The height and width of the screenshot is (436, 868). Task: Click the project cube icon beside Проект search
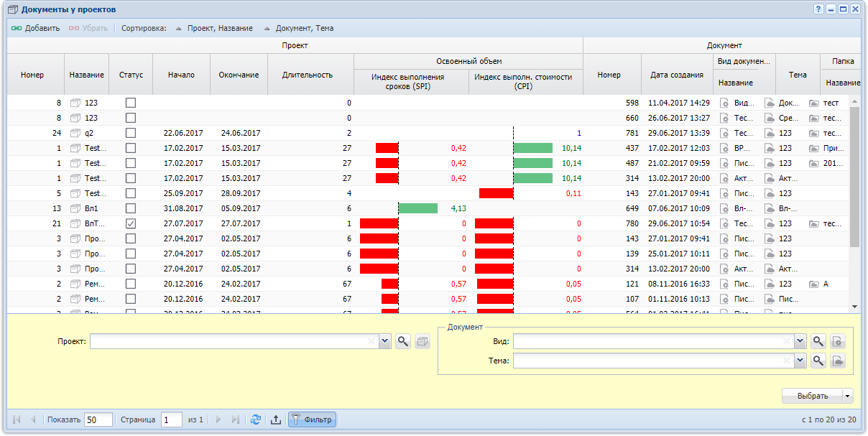pyautogui.click(x=423, y=341)
